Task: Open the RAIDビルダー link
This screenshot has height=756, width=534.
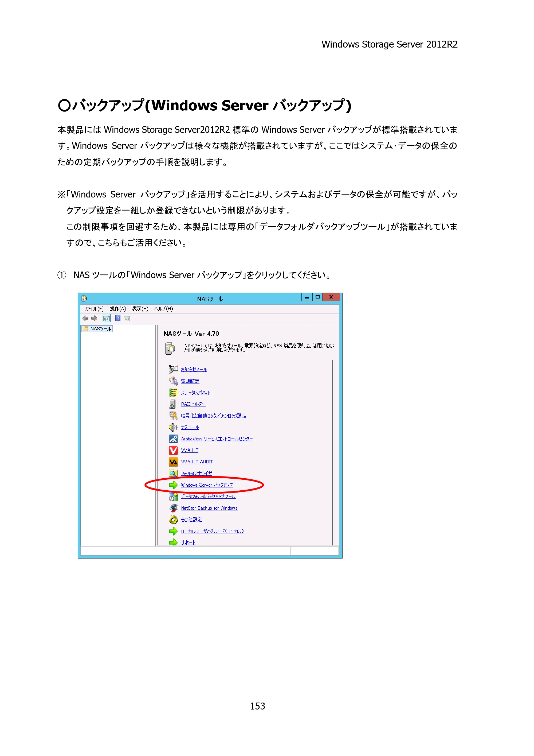Action: click(x=193, y=404)
